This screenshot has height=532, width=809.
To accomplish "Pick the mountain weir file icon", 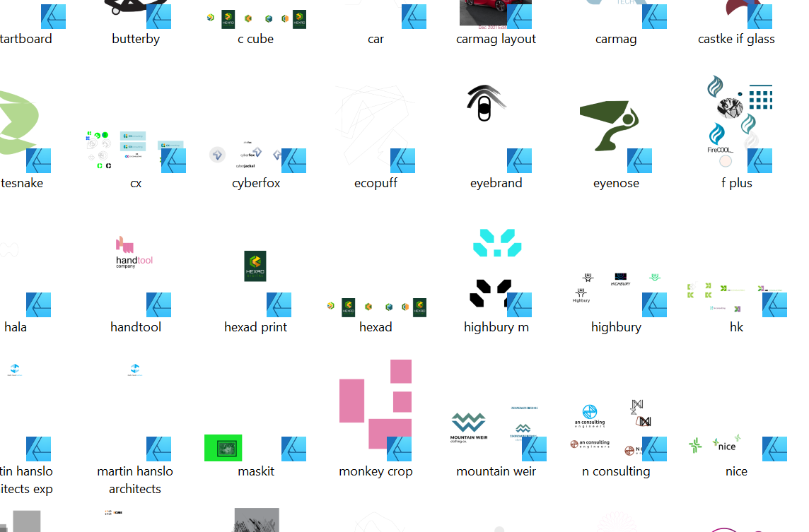I will pos(498,433).
